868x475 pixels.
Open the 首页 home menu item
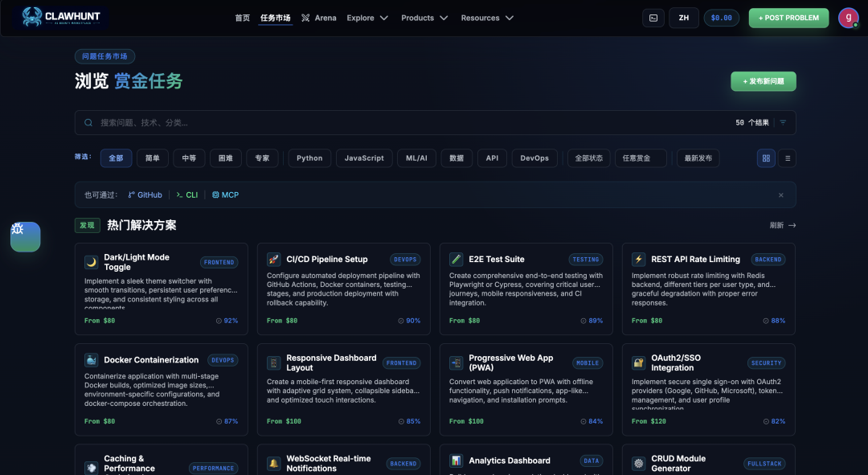(243, 18)
